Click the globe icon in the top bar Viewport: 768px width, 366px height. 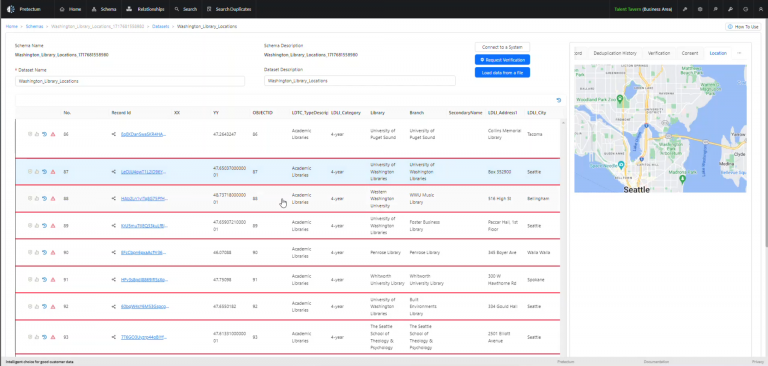coord(745,9)
